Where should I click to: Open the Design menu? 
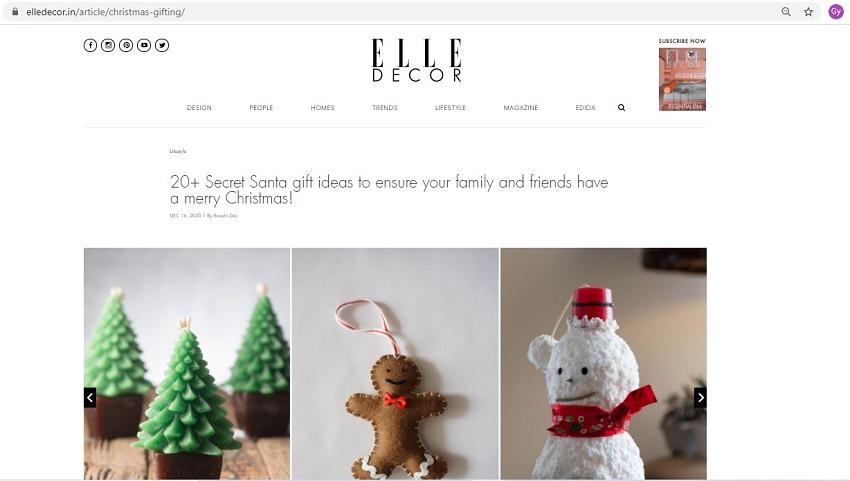click(199, 108)
